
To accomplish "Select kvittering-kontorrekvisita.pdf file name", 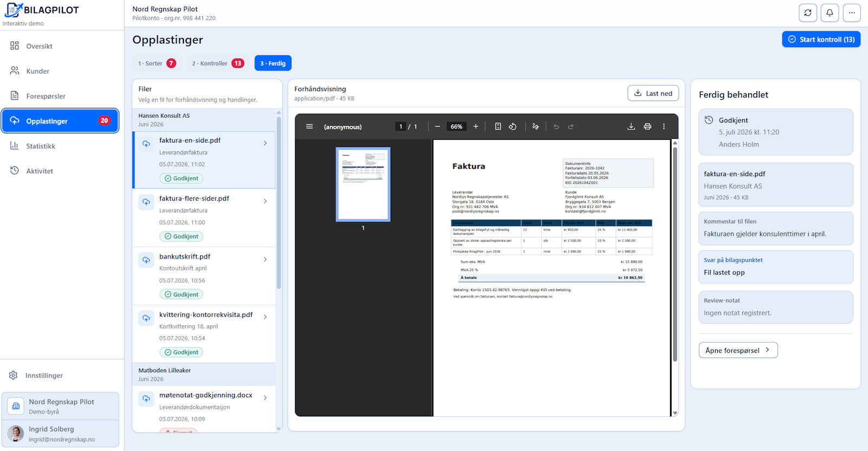I will click(206, 314).
